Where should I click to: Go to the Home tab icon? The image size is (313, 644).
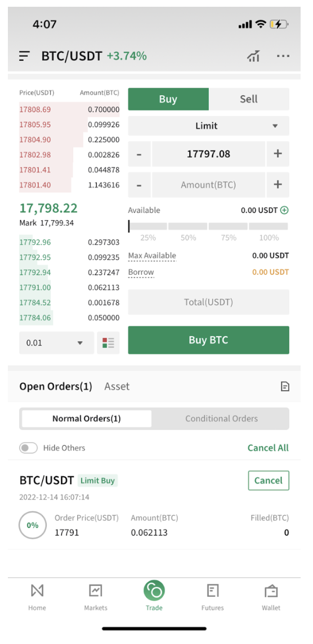tap(37, 591)
